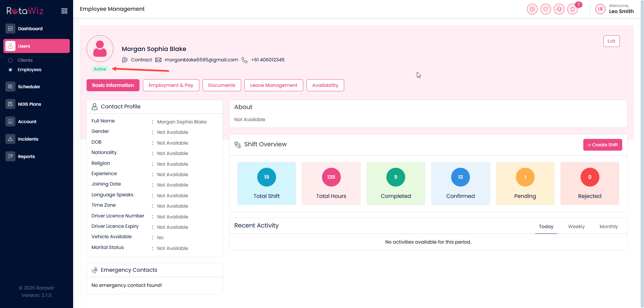Click Morgan's profile avatar picture
644x308 pixels.
tap(100, 49)
